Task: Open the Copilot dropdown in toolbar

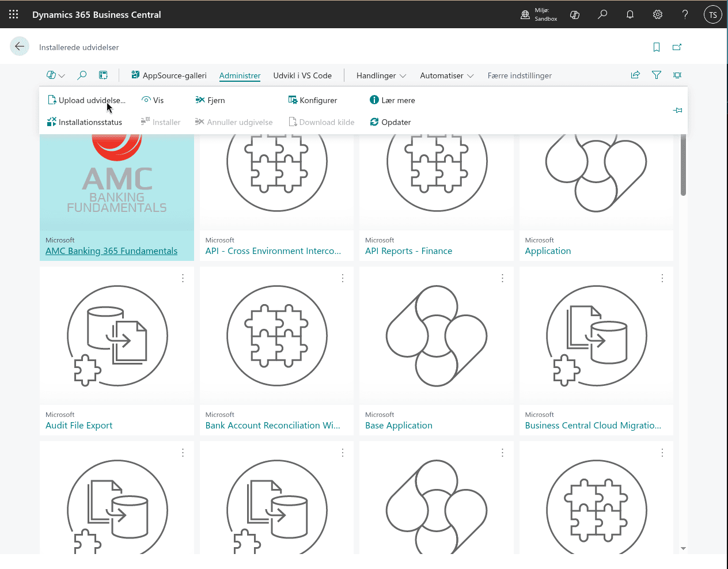Action: (x=56, y=75)
